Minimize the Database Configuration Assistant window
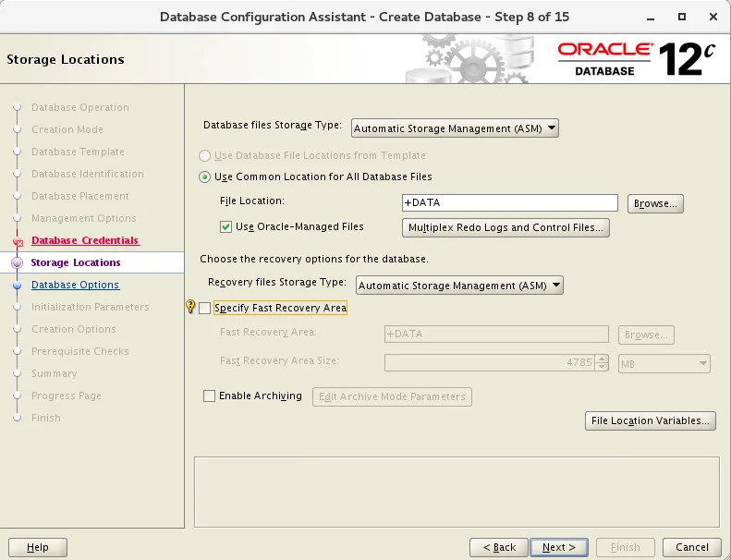The width and height of the screenshot is (731, 560). click(x=651, y=18)
